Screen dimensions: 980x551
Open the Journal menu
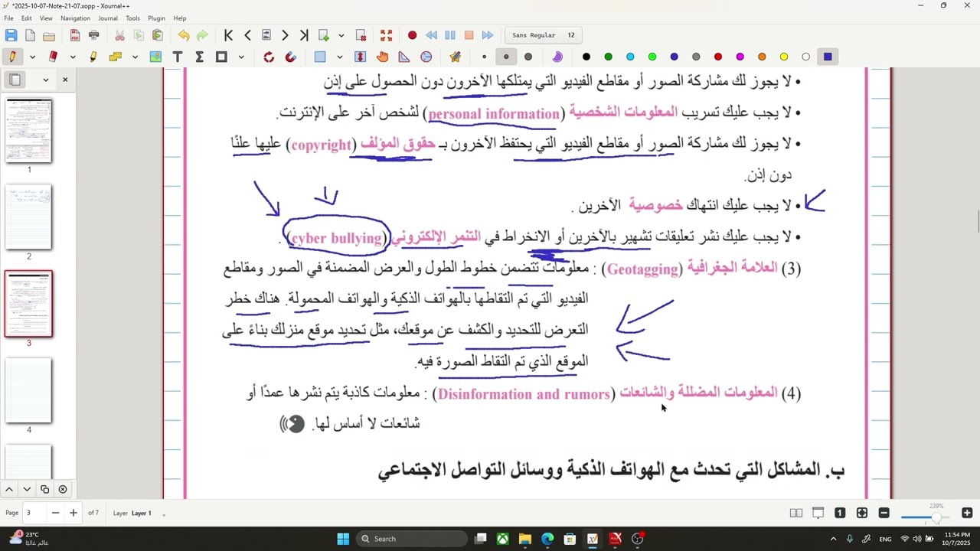point(108,18)
